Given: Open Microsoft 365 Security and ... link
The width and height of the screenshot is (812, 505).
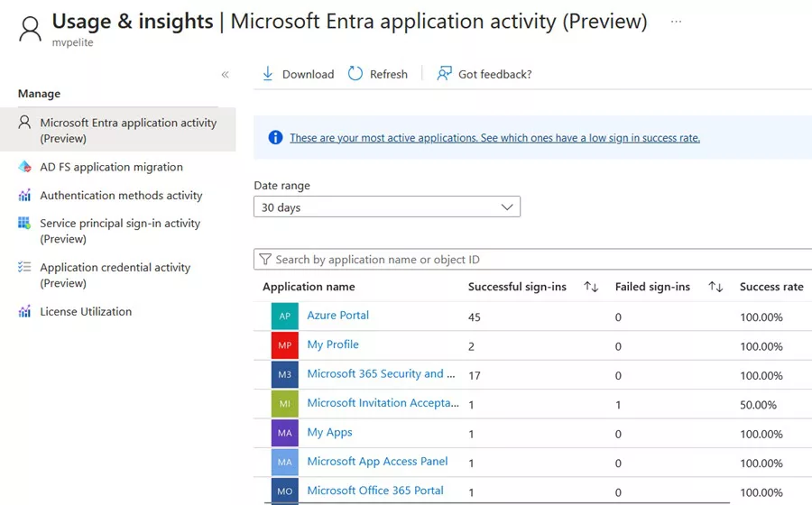Looking at the screenshot, I should pyautogui.click(x=381, y=373).
